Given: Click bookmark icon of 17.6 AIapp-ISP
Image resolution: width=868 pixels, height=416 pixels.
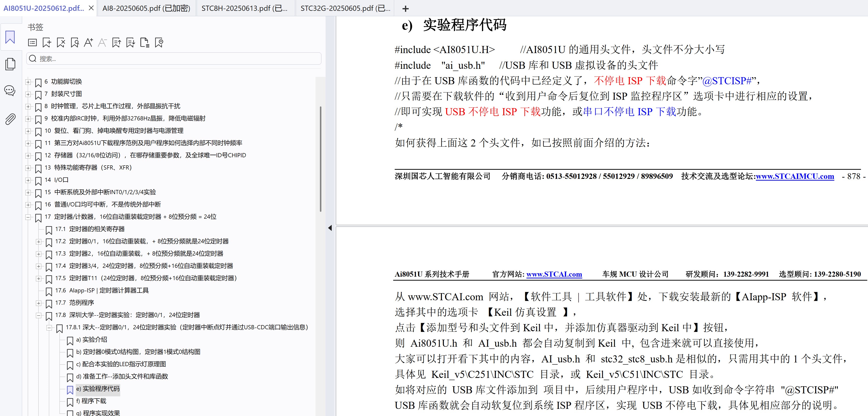Looking at the screenshot, I should [x=49, y=291].
